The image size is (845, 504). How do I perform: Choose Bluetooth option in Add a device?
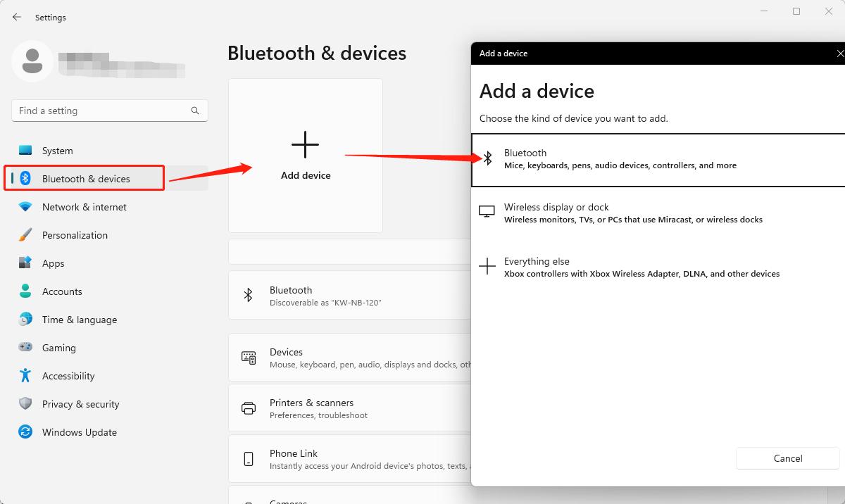point(658,160)
